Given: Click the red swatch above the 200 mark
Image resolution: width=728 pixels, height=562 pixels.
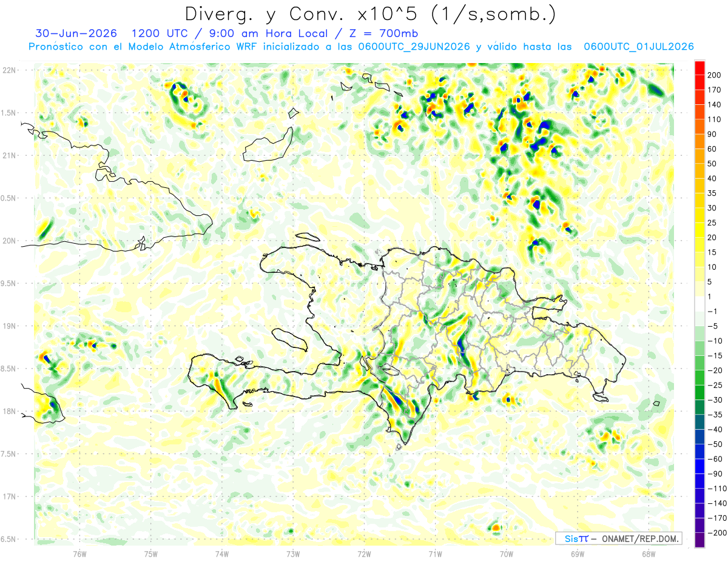Looking at the screenshot, I should [699, 68].
